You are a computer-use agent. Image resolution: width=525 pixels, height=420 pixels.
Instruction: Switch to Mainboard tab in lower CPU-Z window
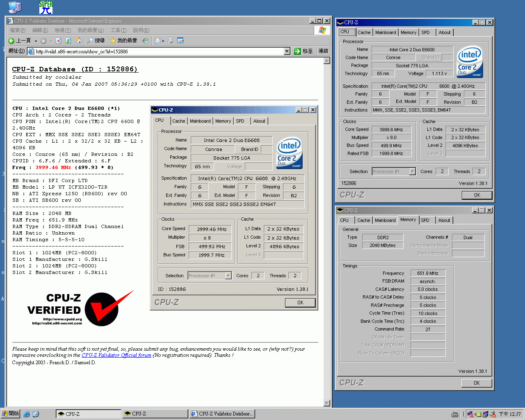tap(385, 220)
